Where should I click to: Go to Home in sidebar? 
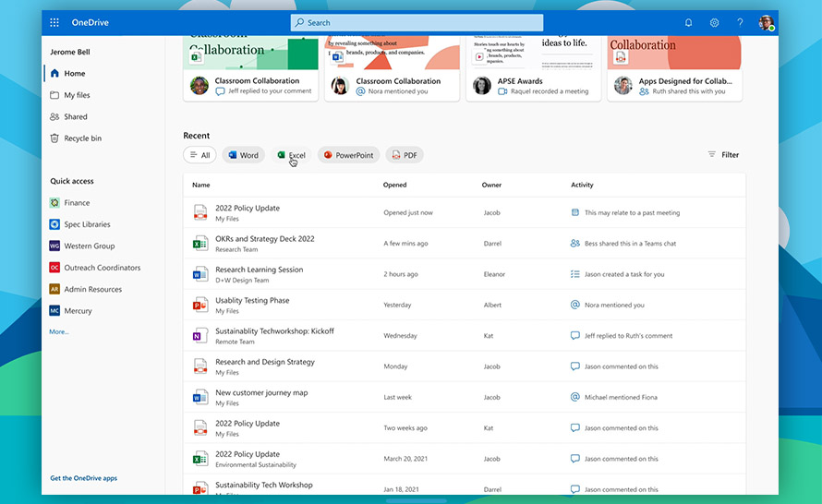click(x=74, y=73)
